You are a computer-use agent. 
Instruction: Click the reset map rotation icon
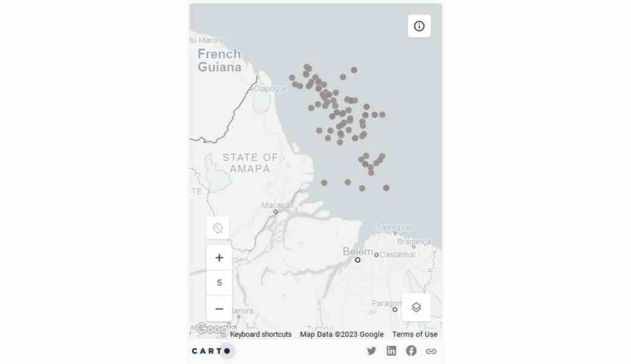click(218, 228)
